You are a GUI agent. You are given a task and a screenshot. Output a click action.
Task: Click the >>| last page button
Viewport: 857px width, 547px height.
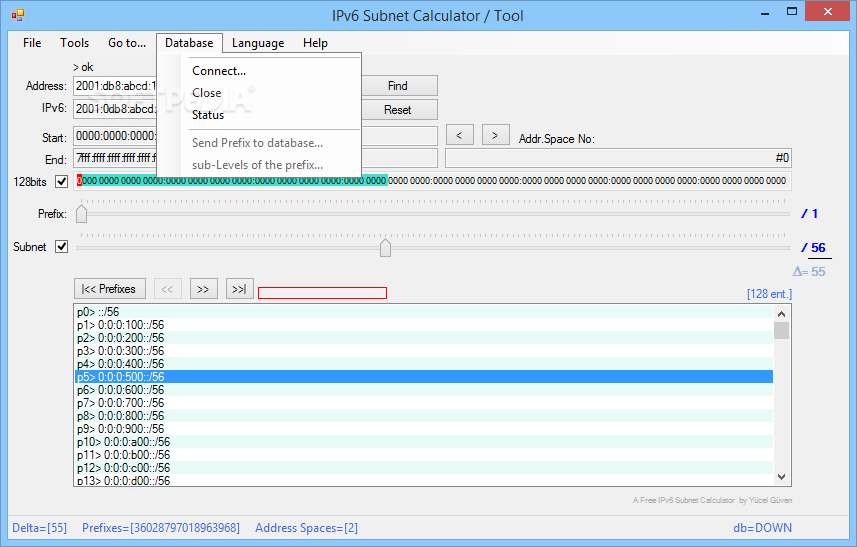click(x=239, y=289)
